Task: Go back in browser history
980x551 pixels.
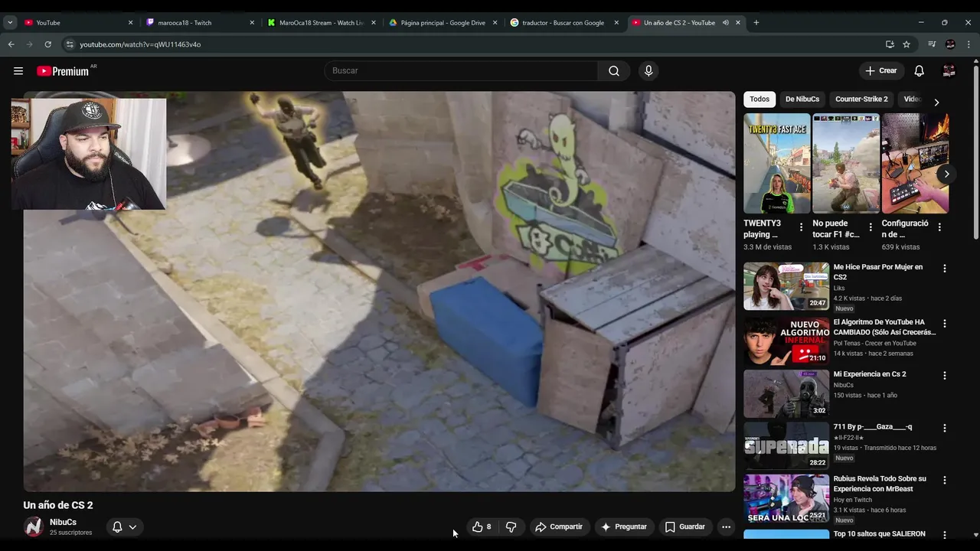Action: [x=11, y=44]
